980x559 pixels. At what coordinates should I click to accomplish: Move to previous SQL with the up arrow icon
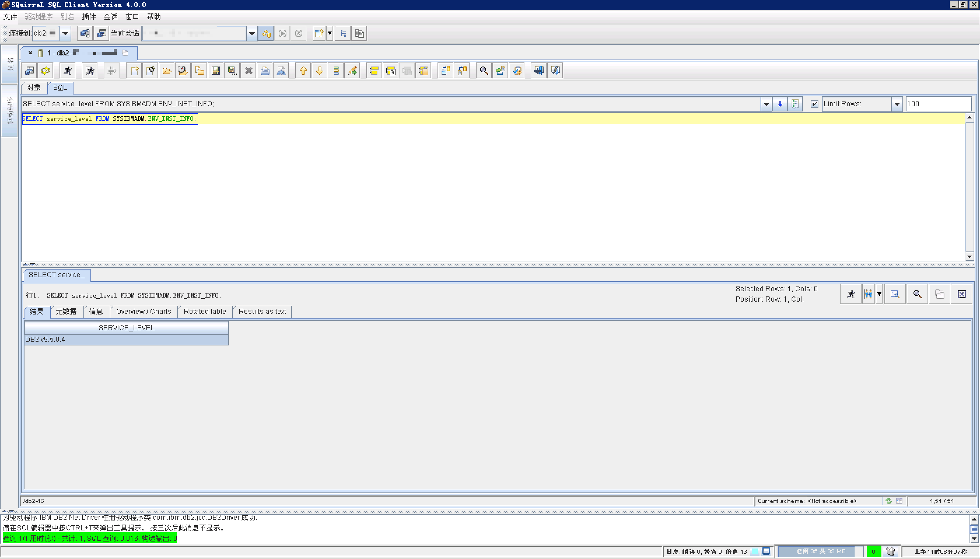pos(303,70)
